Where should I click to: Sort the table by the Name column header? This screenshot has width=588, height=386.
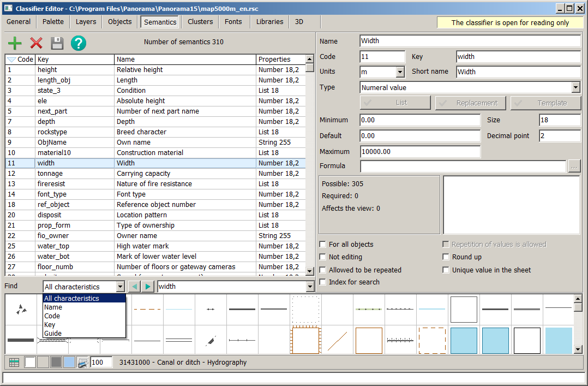pos(185,60)
